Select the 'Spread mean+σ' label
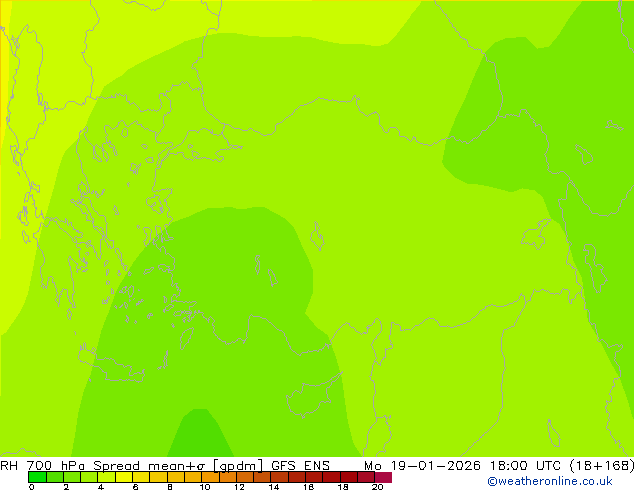634x490 pixels. [x=149, y=465]
